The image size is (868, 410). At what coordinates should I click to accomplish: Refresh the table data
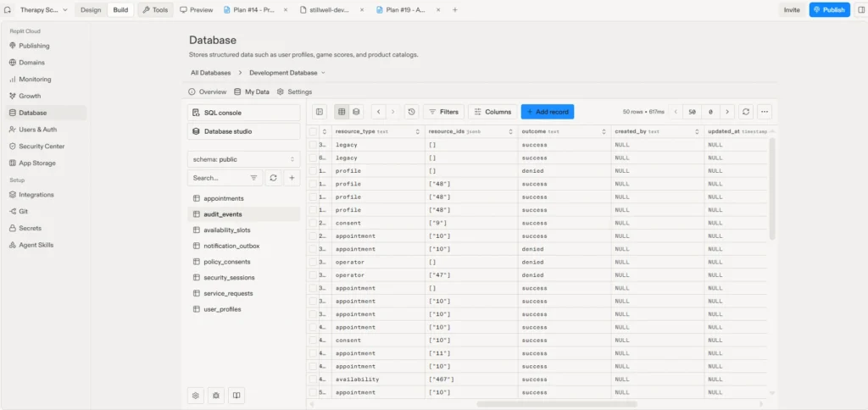pos(746,112)
